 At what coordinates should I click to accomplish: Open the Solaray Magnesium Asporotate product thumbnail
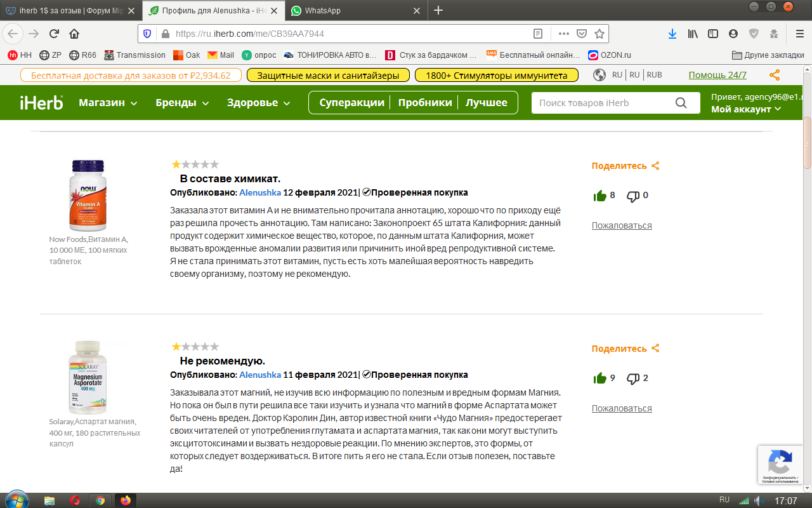pos(88,378)
